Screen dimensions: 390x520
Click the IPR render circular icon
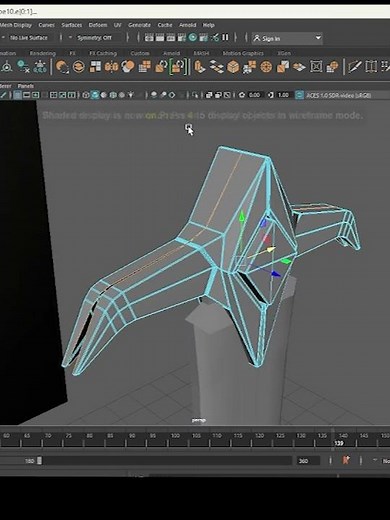pyautogui.click(x=193, y=37)
